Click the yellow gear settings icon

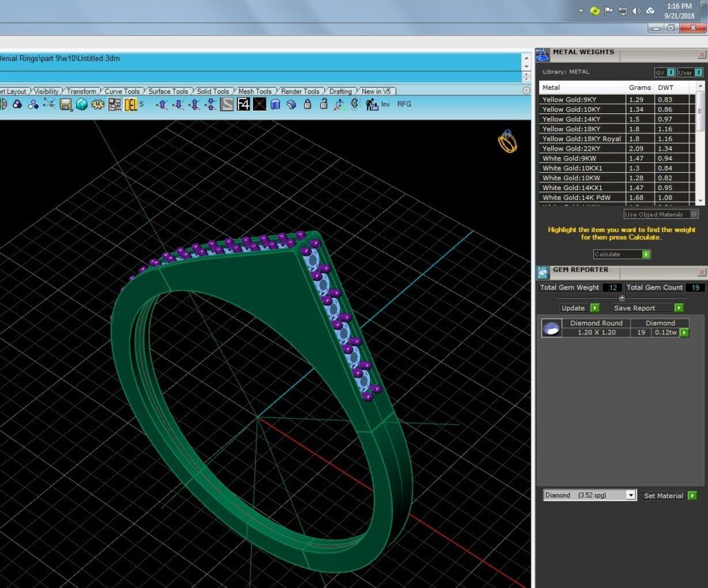pos(97,105)
